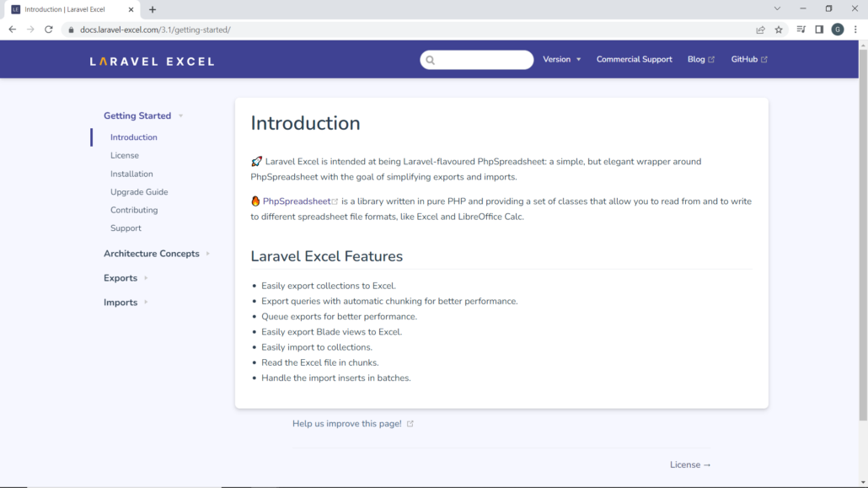Open a new tab with plus
868x488 pixels.
[153, 9]
